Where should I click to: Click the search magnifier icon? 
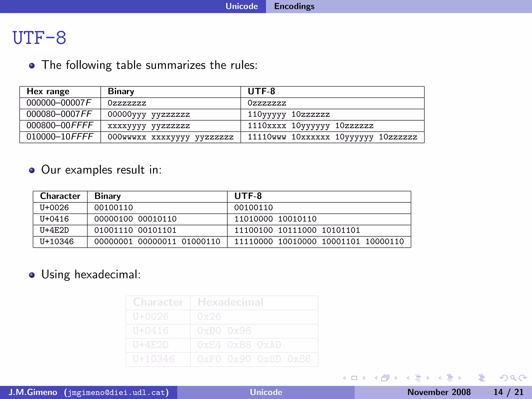[x=513, y=378]
